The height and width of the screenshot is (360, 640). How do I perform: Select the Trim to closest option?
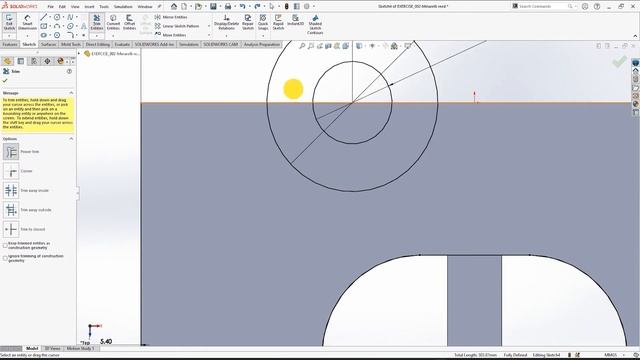pyautogui.click(x=11, y=229)
